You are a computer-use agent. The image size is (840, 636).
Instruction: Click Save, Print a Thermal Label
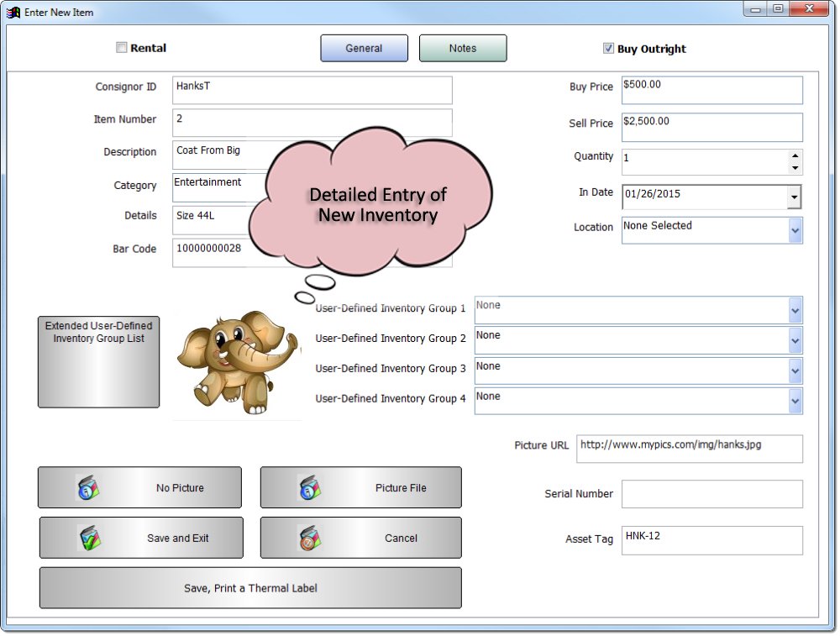[249, 587]
